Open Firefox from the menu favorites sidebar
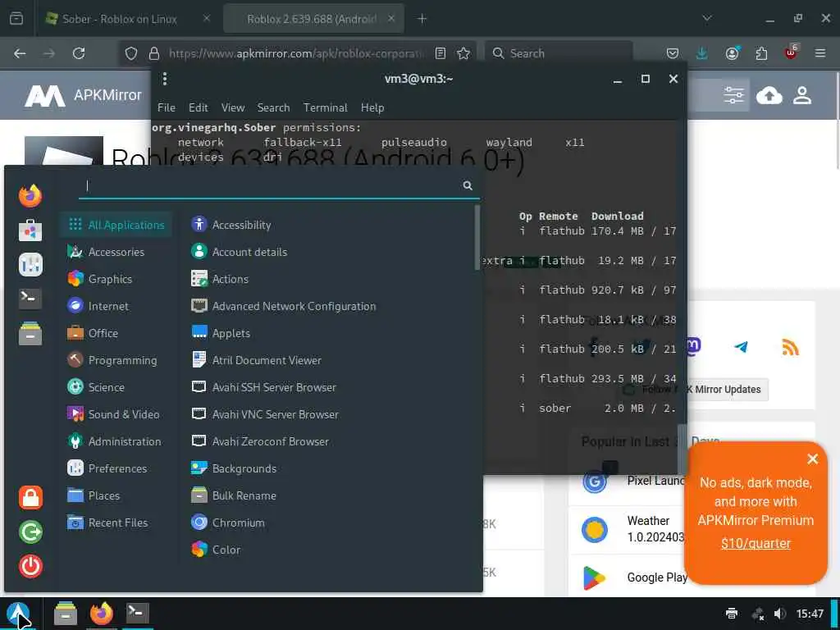 [30, 195]
